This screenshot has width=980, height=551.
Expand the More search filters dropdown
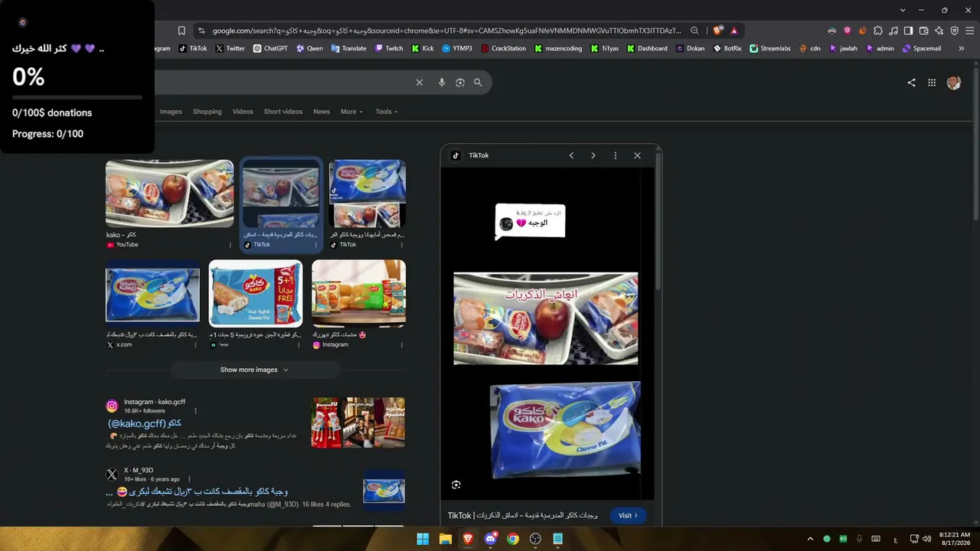(x=351, y=112)
